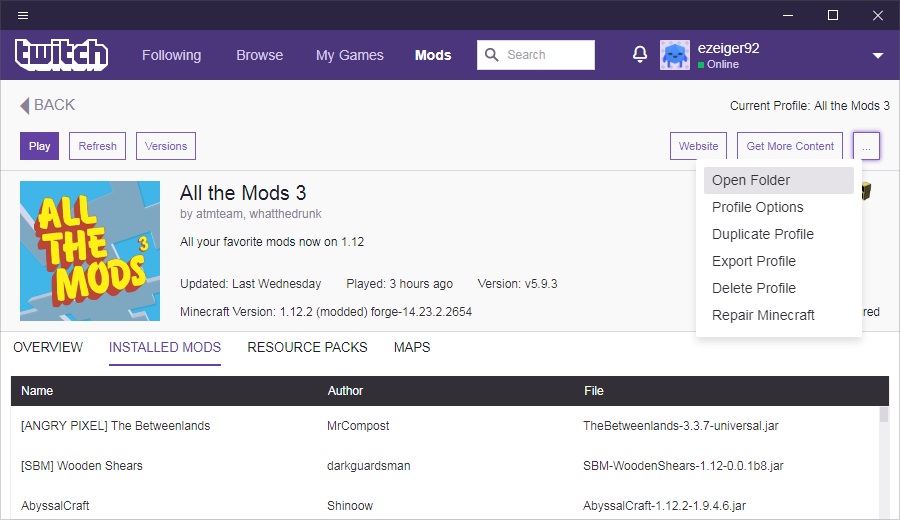This screenshot has height=520, width=900.
Task: Maximize the Twitch window
Action: 833,15
